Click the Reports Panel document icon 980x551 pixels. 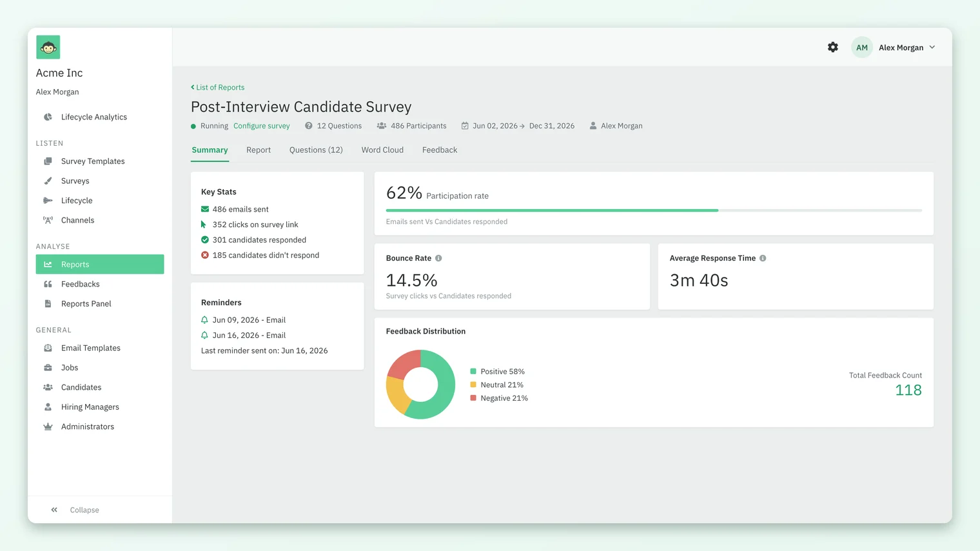(x=48, y=304)
